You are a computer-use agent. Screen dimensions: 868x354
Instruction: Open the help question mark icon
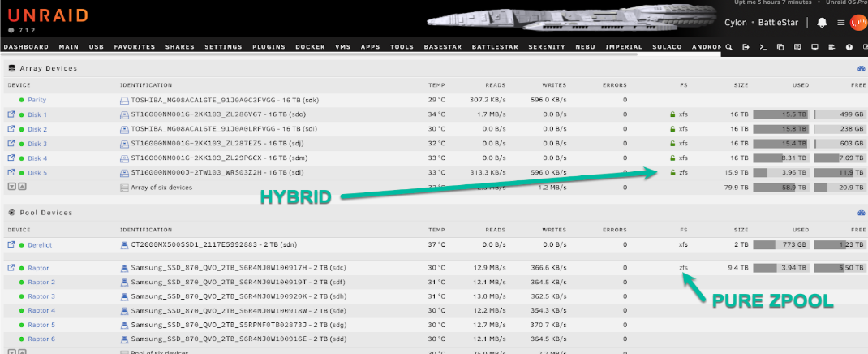click(x=849, y=48)
